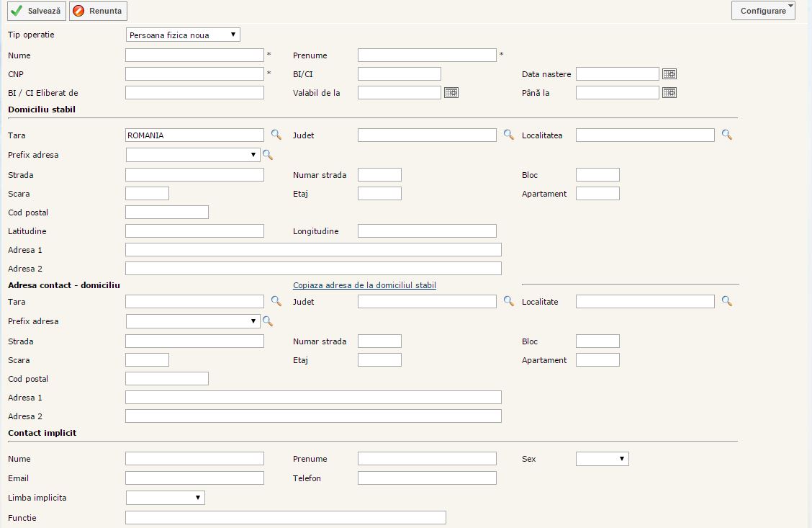Search Tara in Adresa contact section

pyautogui.click(x=276, y=301)
